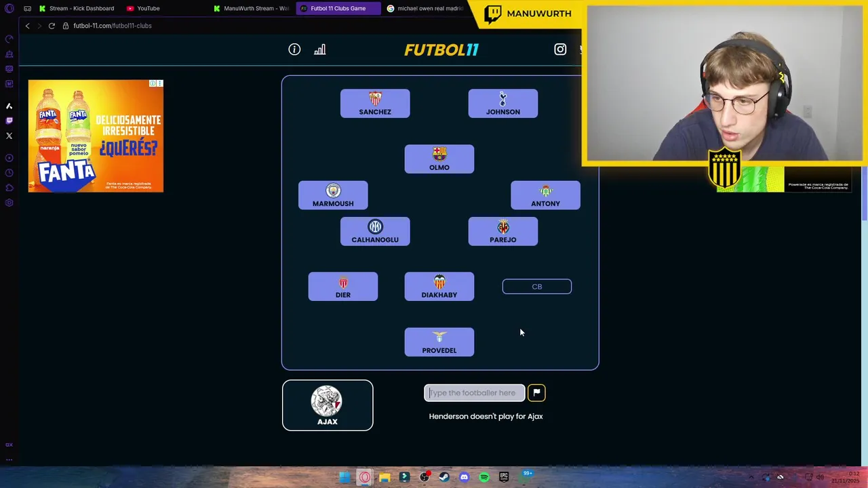The image size is (868, 488).
Task: Click the browser forward arrow
Action: click(x=39, y=26)
